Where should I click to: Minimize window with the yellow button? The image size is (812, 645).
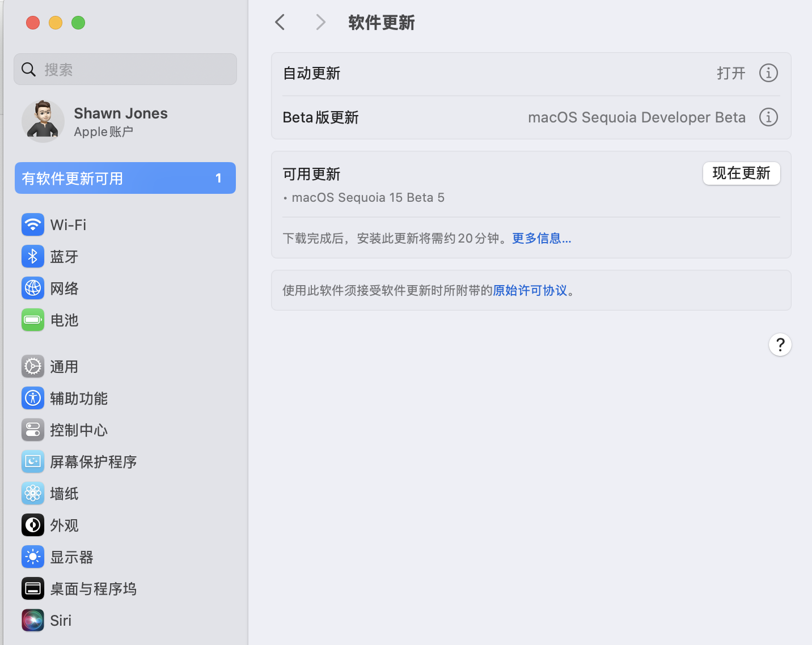56,23
